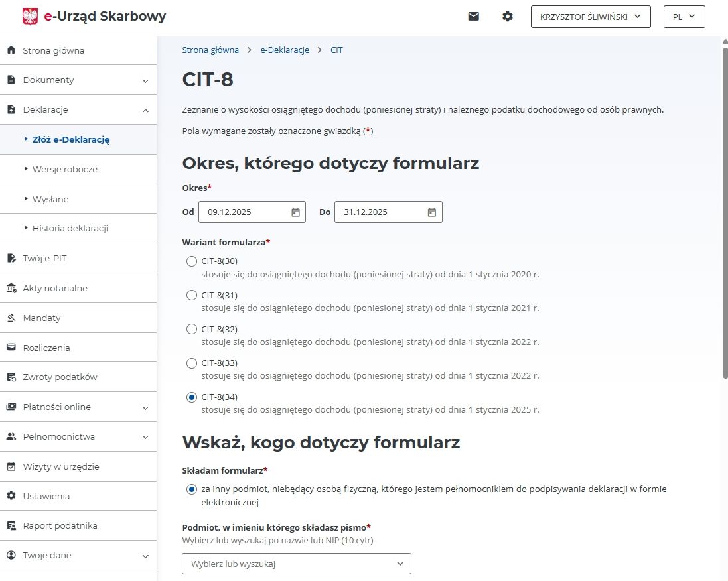Select the CIT-8(32) radio option
The width and height of the screenshot is (728, 581).
tap(192, 329)
